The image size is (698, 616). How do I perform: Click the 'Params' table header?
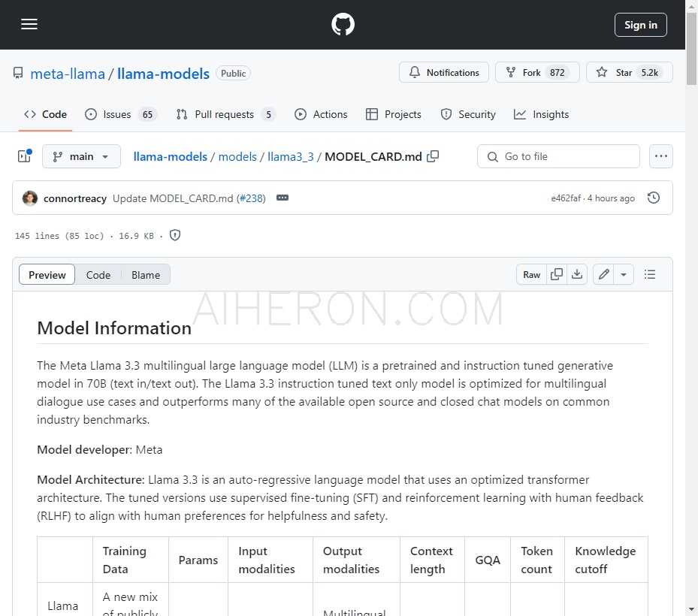coord(198,560)
